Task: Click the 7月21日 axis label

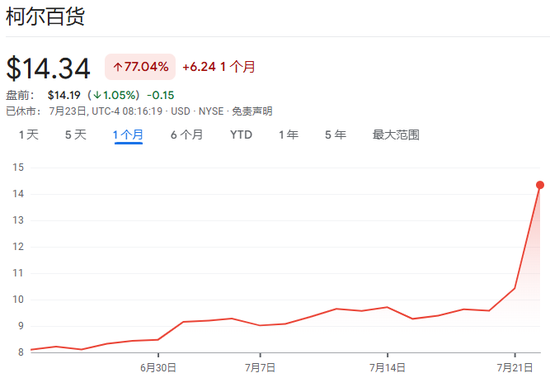Action: tap(515, 367)
